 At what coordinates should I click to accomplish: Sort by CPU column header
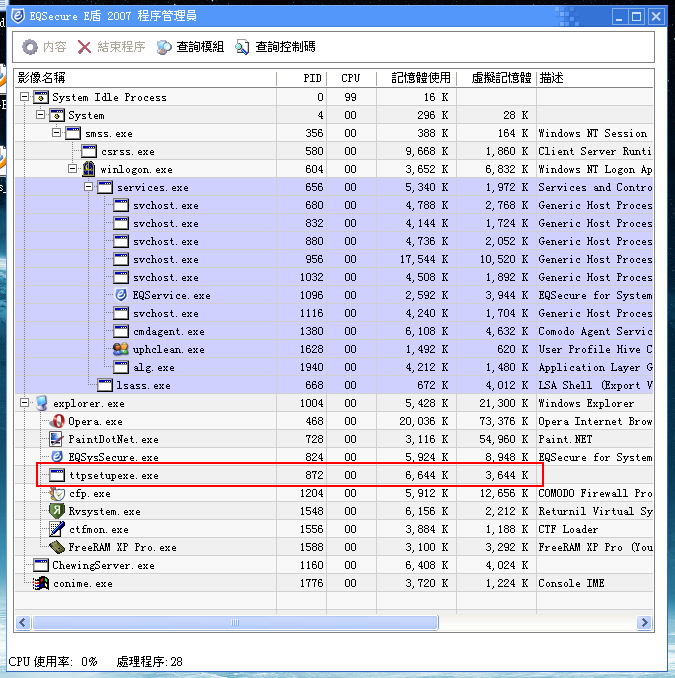click(x=351, y=78)
